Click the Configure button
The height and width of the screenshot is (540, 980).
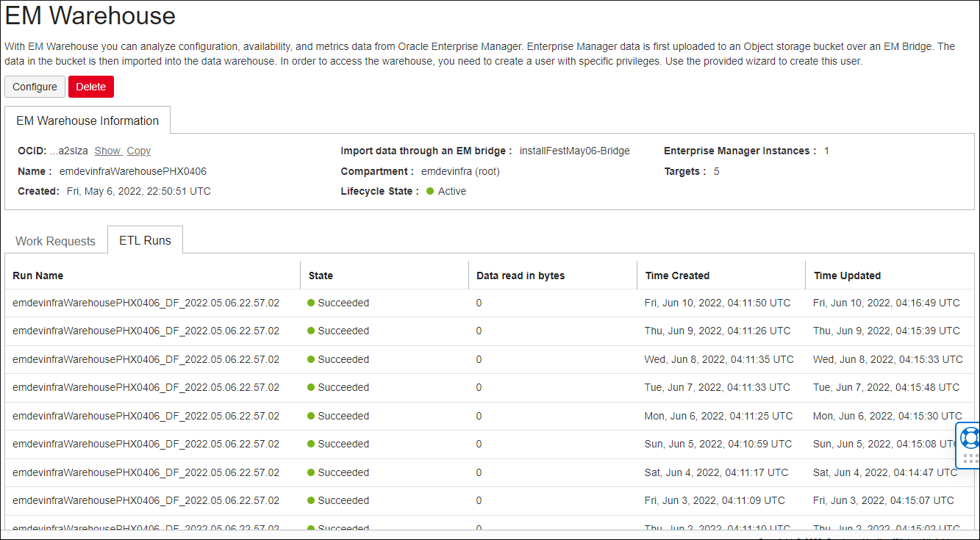pyautogui.click(x=35, y=86)
